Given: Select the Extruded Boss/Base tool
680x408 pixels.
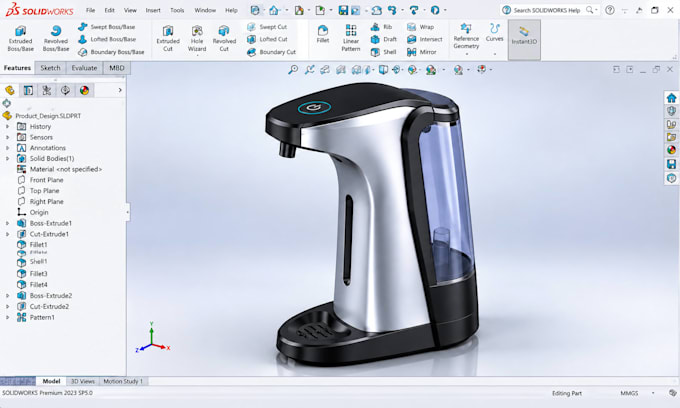Looking at the screenshot, I should tap(20, 38).
